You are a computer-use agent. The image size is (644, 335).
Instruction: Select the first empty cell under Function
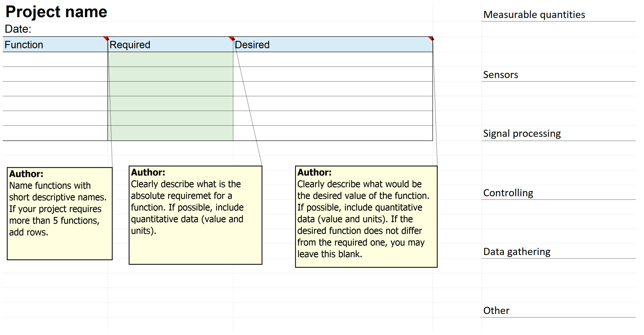[x=55, y=60]
